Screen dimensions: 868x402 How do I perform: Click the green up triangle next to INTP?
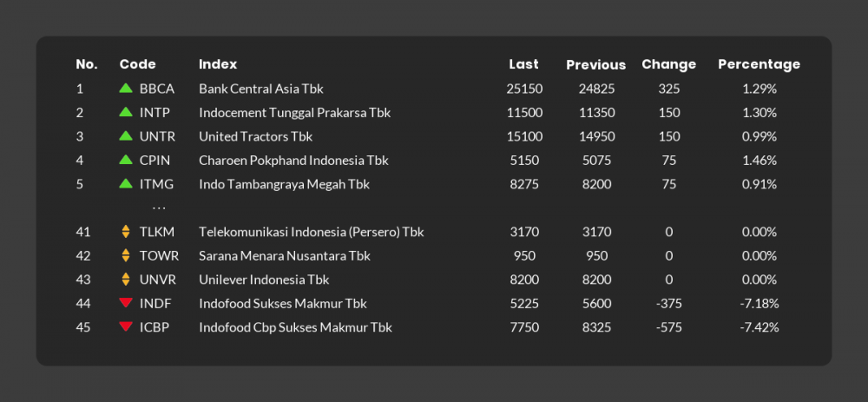[126, 112]
